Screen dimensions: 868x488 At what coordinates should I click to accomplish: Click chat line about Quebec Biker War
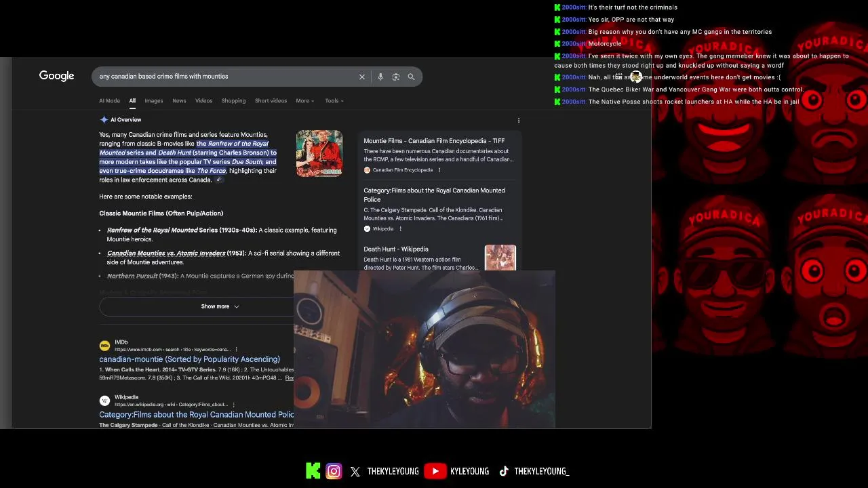click(696, 89)
